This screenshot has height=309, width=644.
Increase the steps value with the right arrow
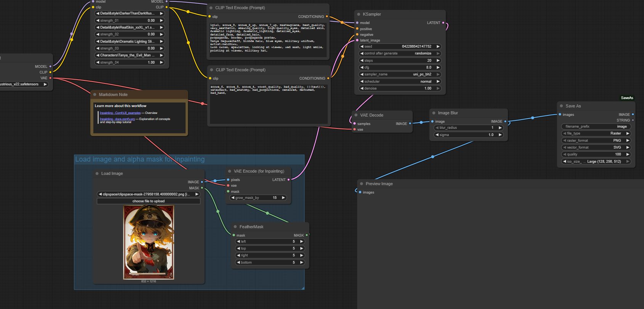coord(438,61)
